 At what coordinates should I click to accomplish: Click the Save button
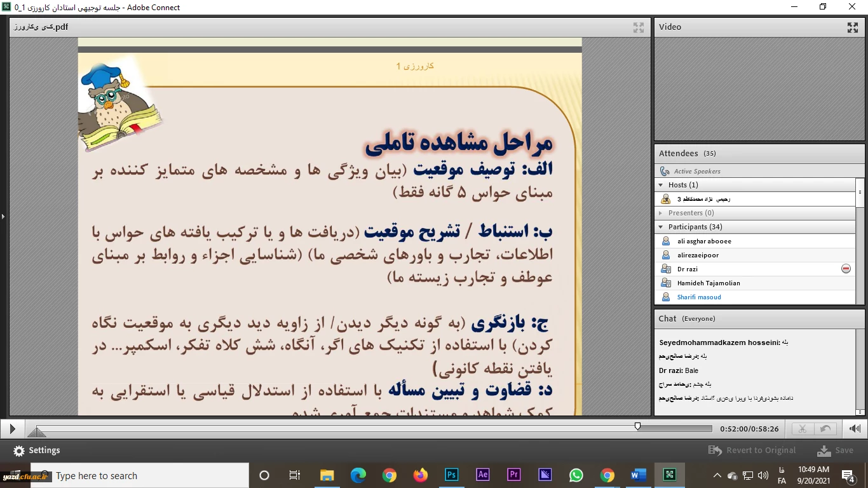coord(836,451)
